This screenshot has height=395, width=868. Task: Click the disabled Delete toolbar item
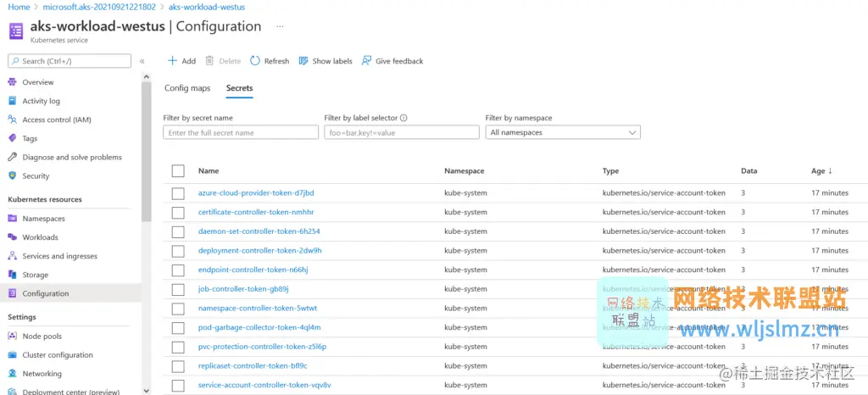[223, 61]
